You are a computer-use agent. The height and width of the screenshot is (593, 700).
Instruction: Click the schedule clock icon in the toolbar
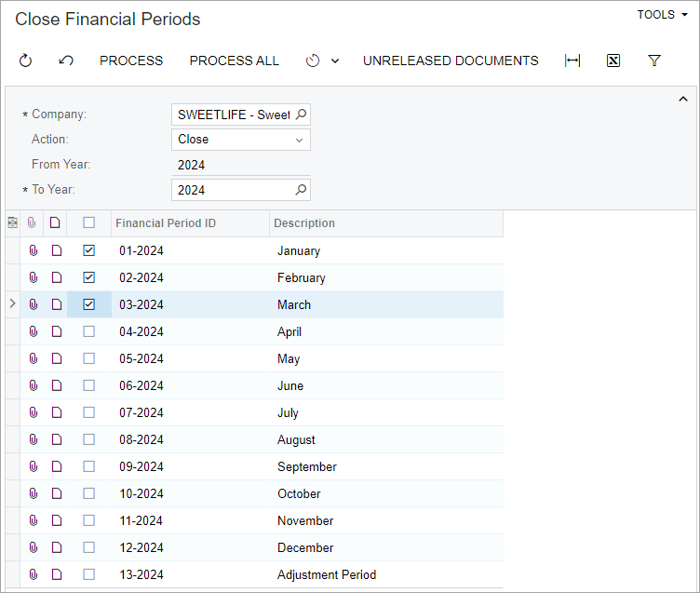click(x=313, y=61)
